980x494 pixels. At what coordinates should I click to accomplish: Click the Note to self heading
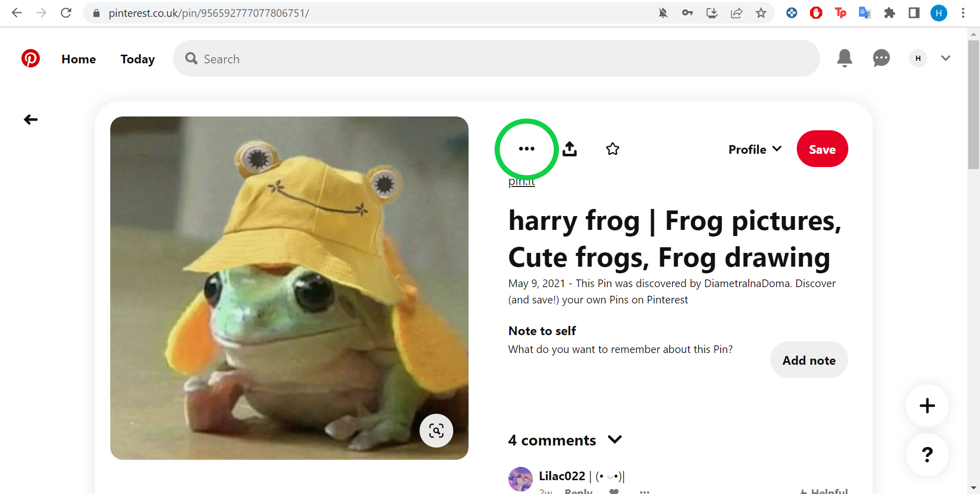542,331
